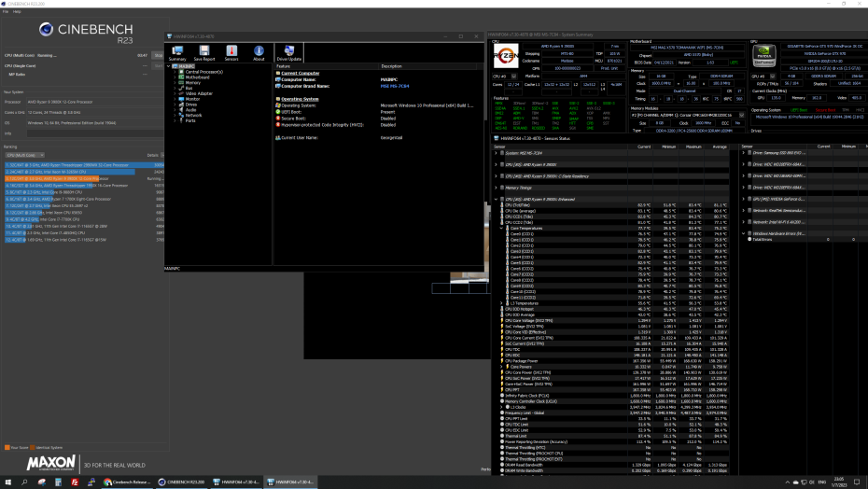Viewport: 868px width, 489px height.
Task: Switch to Cinebench Release Chrome taskbar item
Action: pos(127,482)
